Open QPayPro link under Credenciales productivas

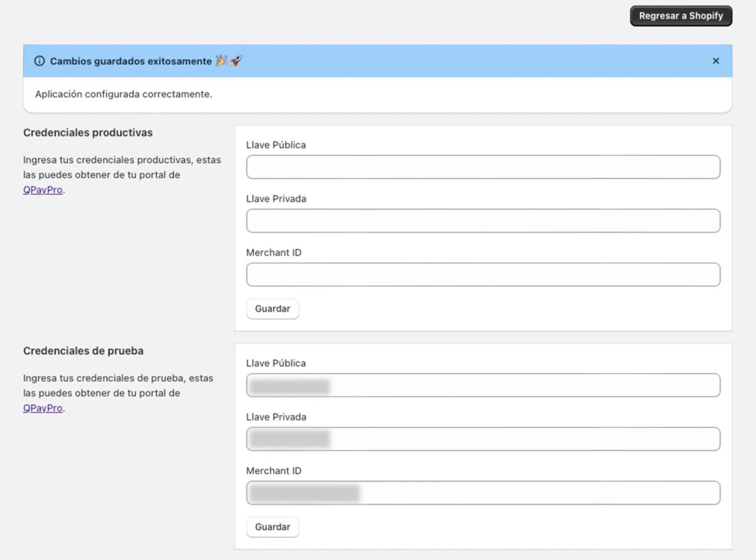43,190
